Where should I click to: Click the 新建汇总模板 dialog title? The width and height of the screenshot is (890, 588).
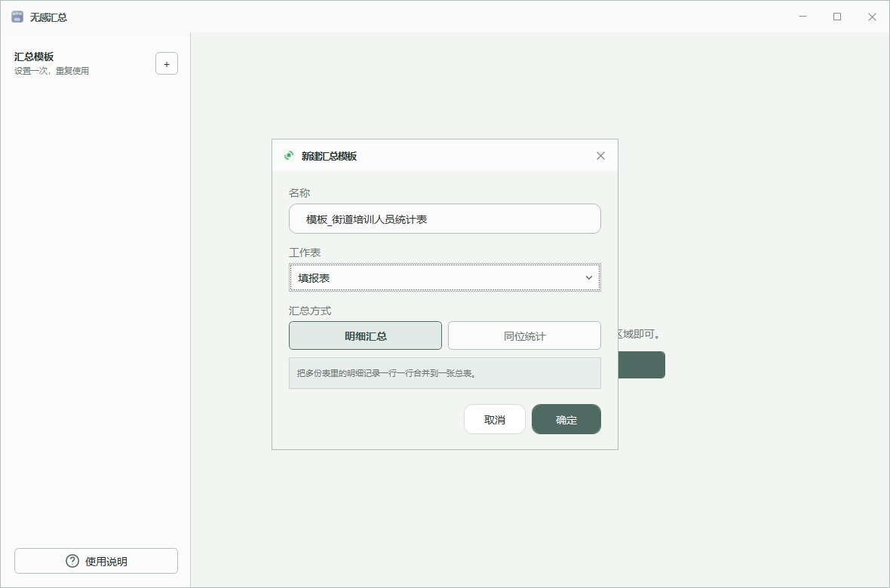pos(329,156)
